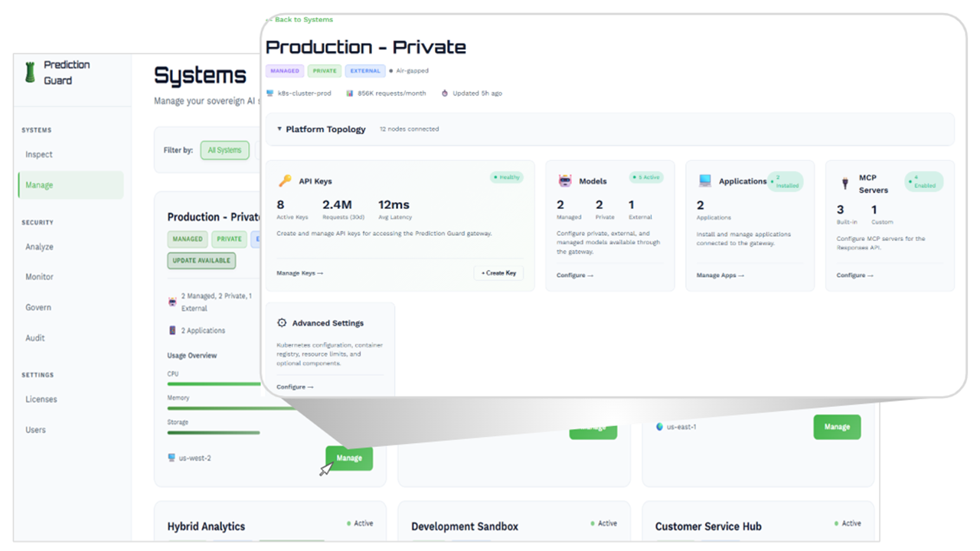This screenshot has width=980, height=551.
Task: Follow the Back to Systems link
Action: 302,20
